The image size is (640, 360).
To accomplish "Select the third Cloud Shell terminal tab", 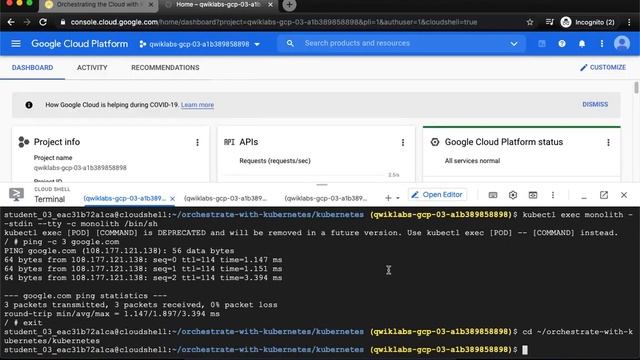I will coord(326,198).
